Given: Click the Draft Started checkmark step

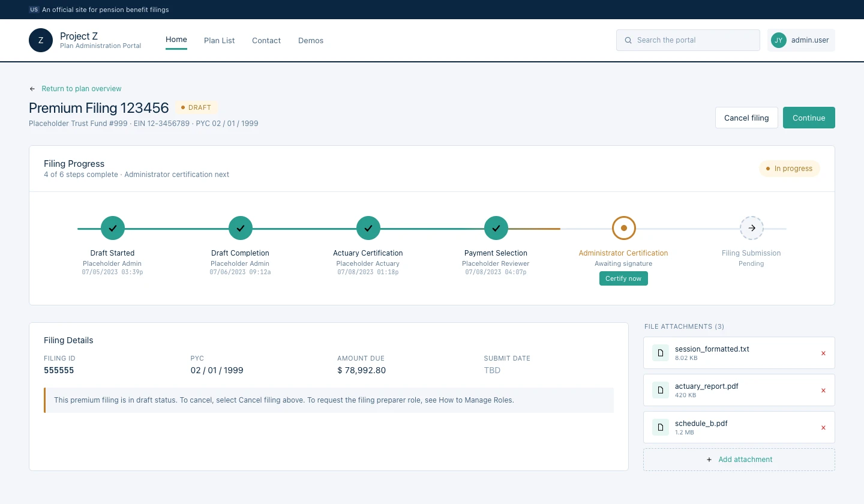Looking at the screenshot, I should 113,228.
